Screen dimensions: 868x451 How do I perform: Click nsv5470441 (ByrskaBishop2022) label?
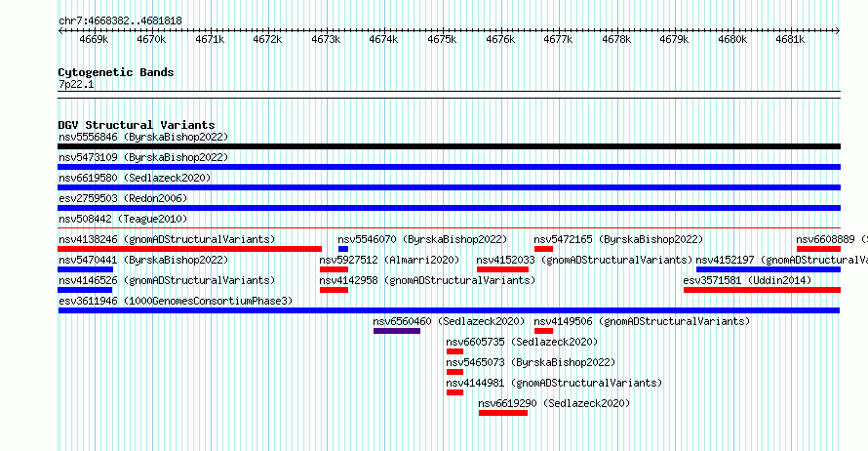pyautogui.click(x=143, y=260)
